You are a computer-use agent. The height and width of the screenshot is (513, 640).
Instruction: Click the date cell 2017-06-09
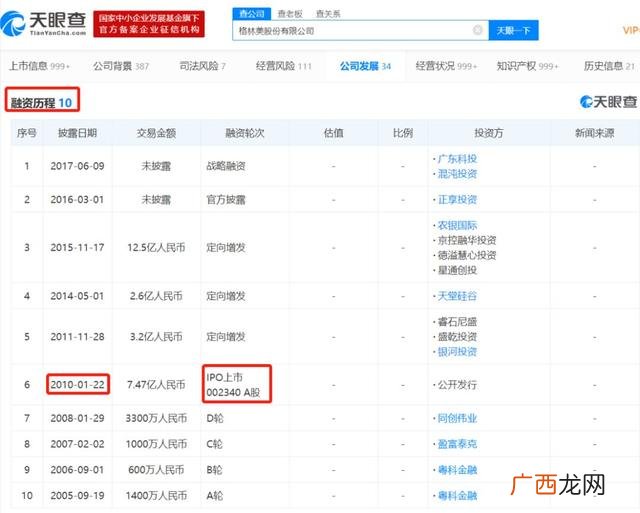(77, 166)
